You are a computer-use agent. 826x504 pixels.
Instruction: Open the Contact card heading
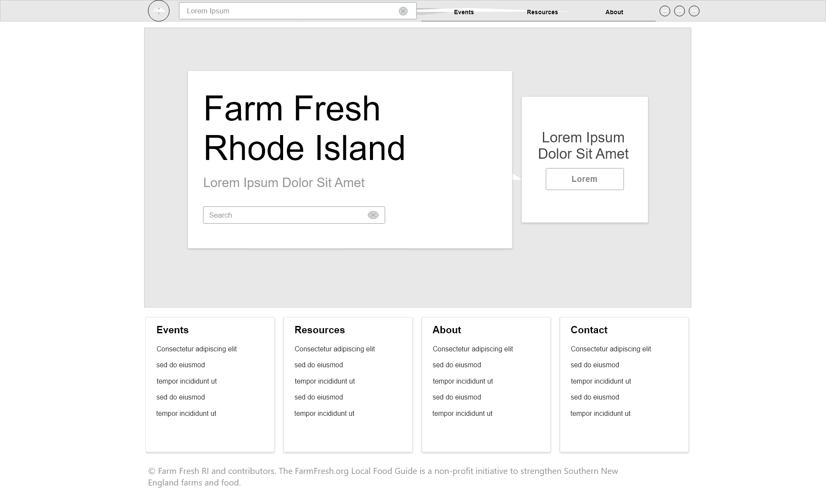pos(589,330)
